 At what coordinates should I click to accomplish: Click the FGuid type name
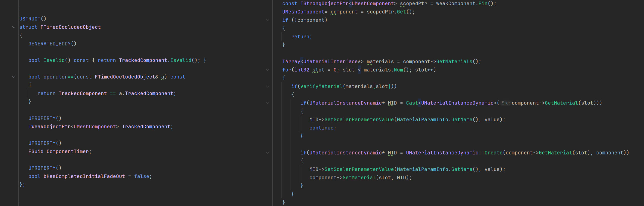pyautogui.click(x=36, y=151)
